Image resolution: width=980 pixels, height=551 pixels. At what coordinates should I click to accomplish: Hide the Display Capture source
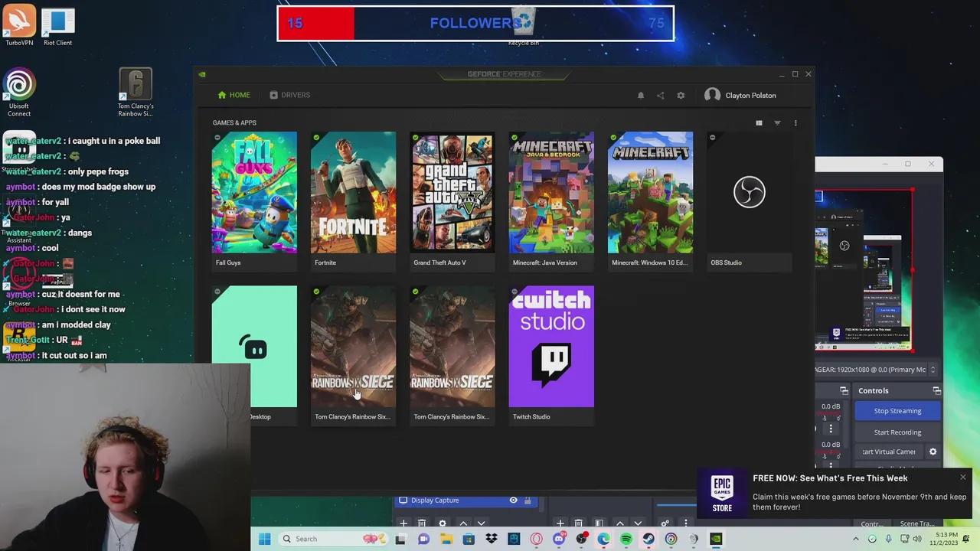click(x=513, y=500)
